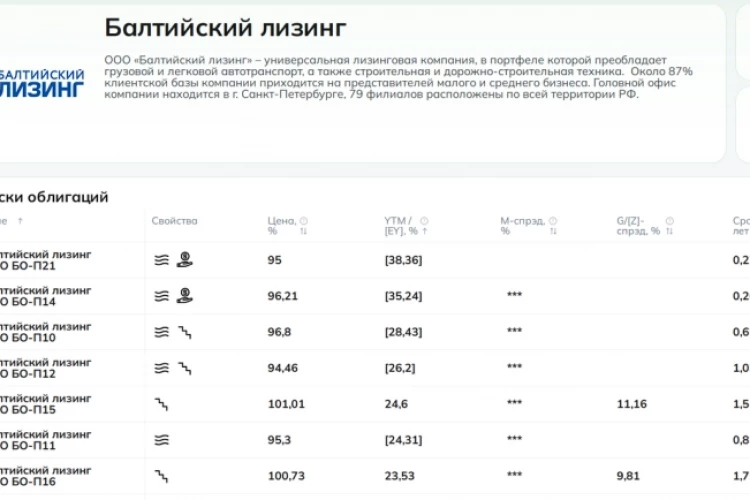750x500 pixels.
Task: Click the info icon next to Цена, % header
Action: coord(304,221)
